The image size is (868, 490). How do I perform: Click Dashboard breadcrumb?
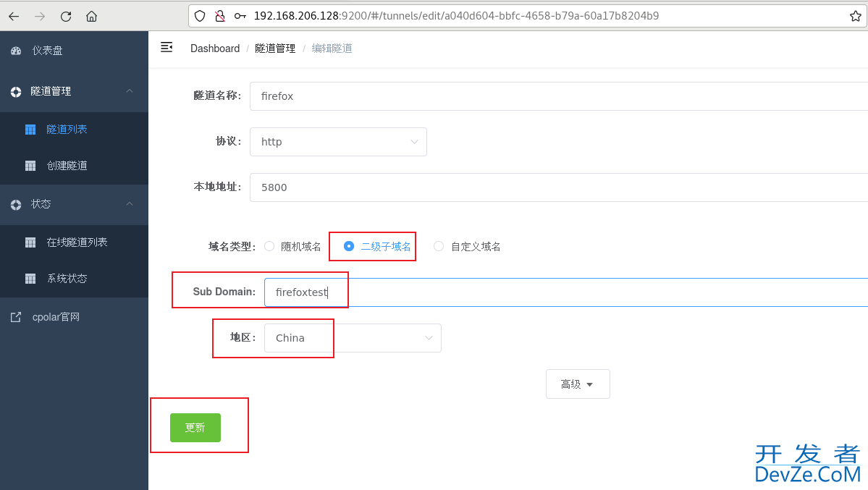(x=215, y=48)
